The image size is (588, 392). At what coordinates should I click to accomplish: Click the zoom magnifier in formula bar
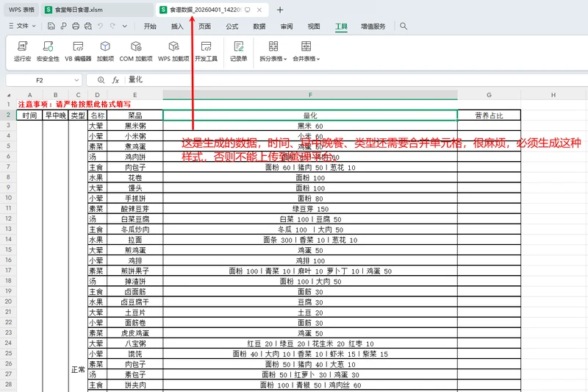(101, 80)
